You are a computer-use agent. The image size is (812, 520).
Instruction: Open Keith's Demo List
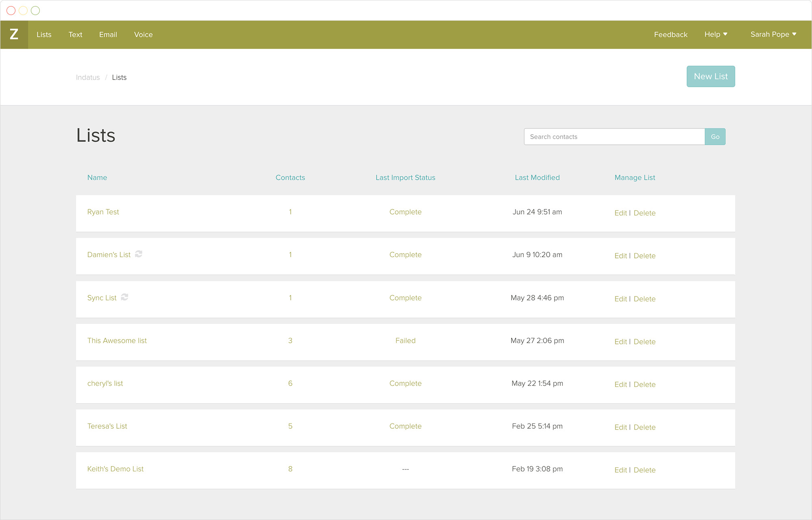[x=115, y=469]
